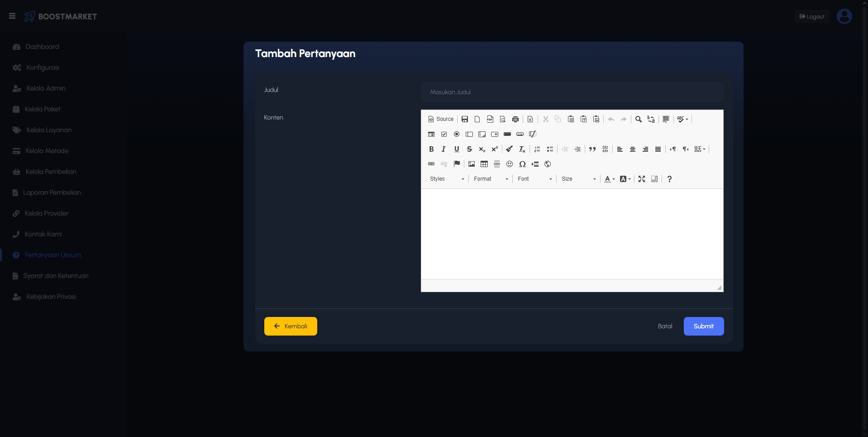The width and height of the screenshot is (868, 437).
Task: Insert a Hidden Field
Action: [533, 134]
